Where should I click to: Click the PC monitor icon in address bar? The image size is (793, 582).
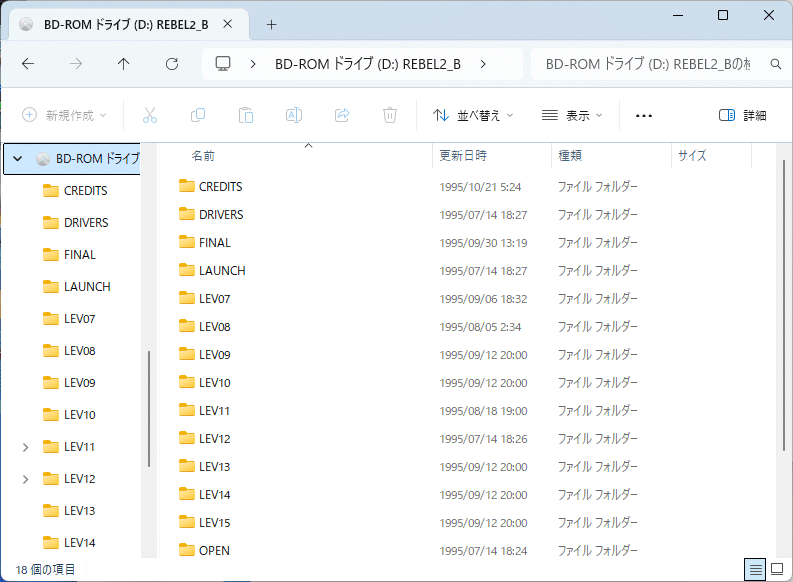click(223, 64)
